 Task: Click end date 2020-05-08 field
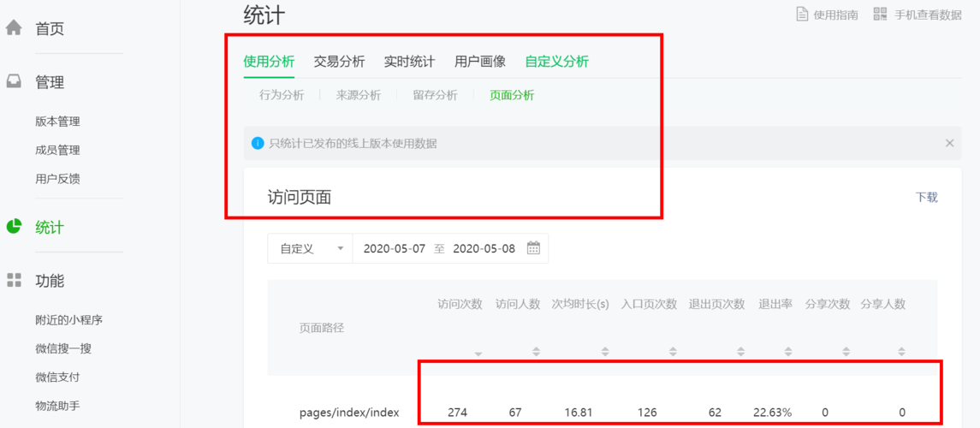(x=484, y=248)
